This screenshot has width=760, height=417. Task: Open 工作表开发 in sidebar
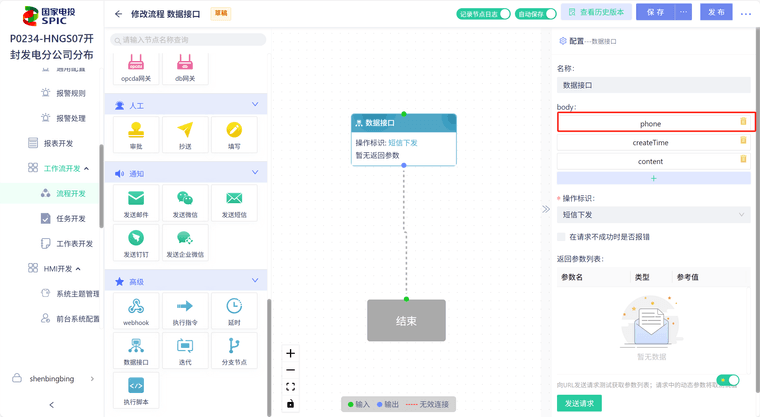74,243
